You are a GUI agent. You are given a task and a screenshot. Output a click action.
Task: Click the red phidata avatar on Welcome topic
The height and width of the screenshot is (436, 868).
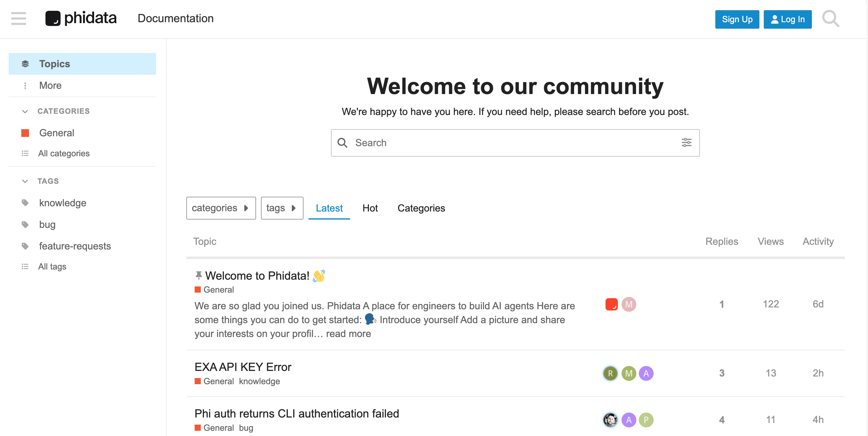611,304
